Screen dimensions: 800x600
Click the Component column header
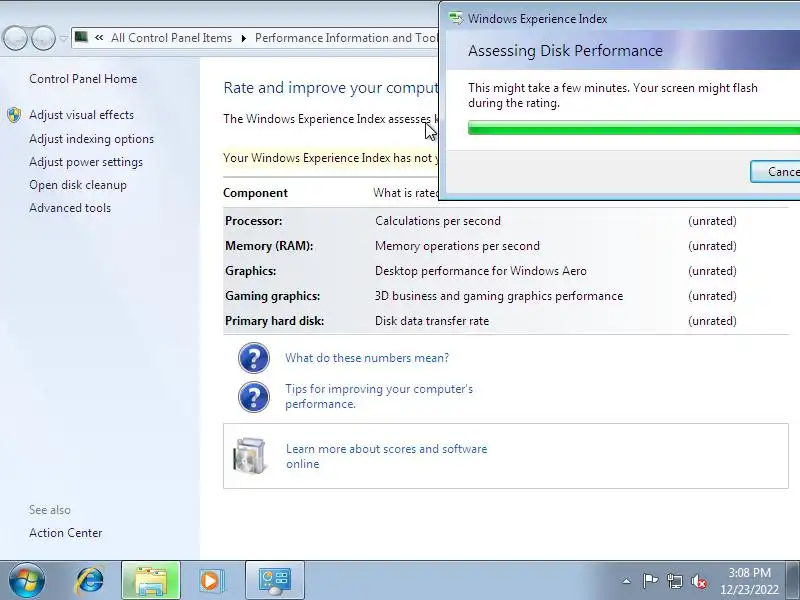(x=255, y=193)
